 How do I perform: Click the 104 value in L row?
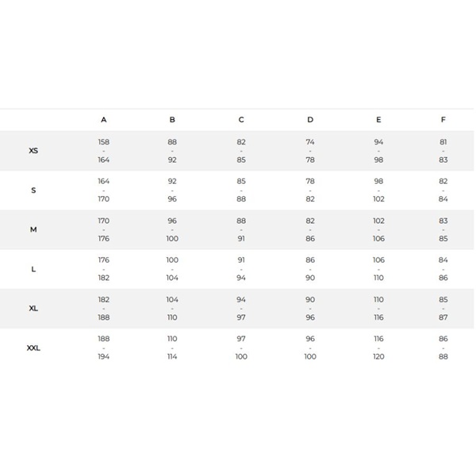coord(172,278)
